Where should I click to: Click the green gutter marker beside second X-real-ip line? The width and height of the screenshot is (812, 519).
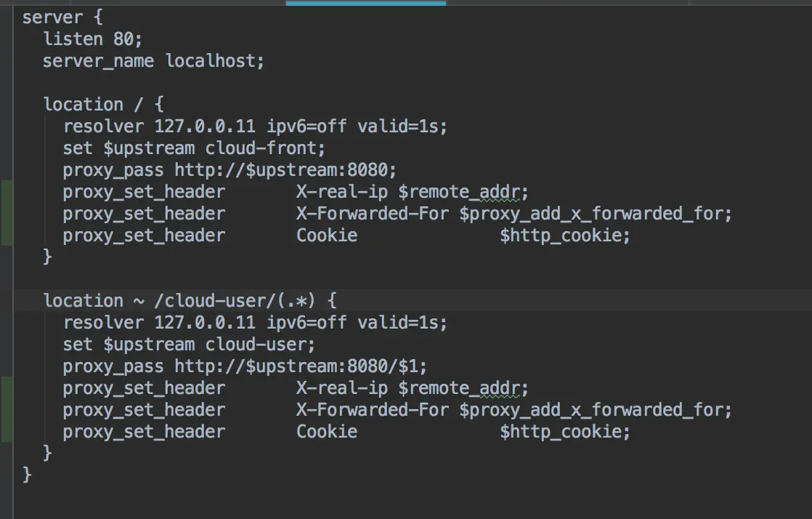pos(7,388)
